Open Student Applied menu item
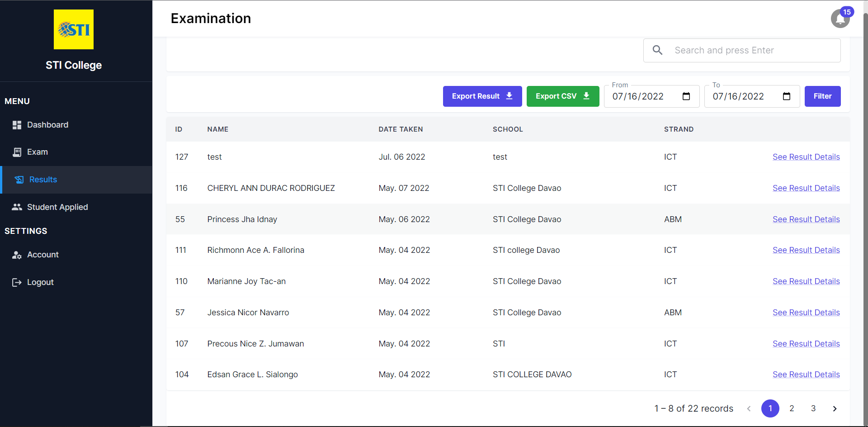 76,207
